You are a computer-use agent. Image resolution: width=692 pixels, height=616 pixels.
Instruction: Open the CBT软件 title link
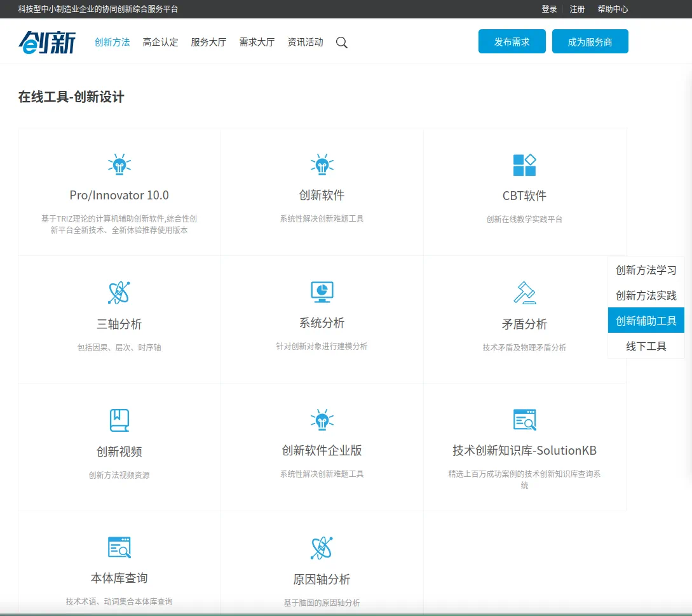[524, 196]
